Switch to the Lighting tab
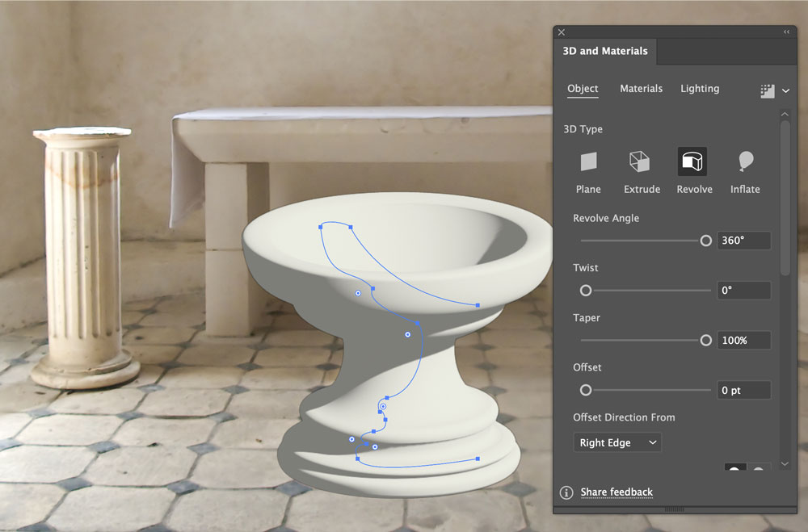808x532 pixels. (700, 89)
